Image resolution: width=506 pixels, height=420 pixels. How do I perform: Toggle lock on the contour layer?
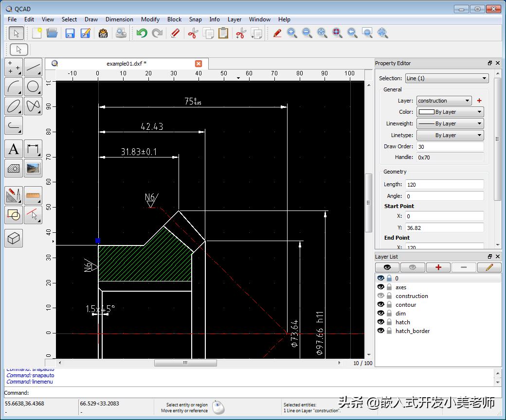(389, 304)
